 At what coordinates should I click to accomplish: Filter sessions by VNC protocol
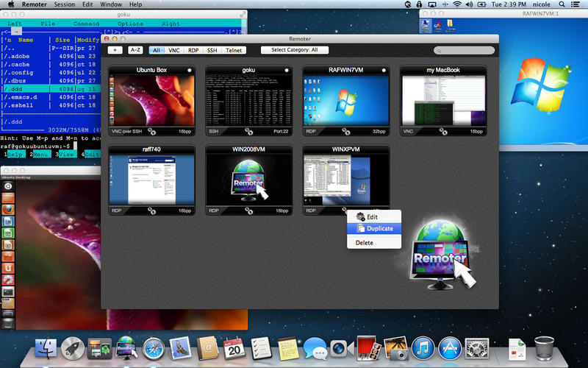click(x=174, y=50)
